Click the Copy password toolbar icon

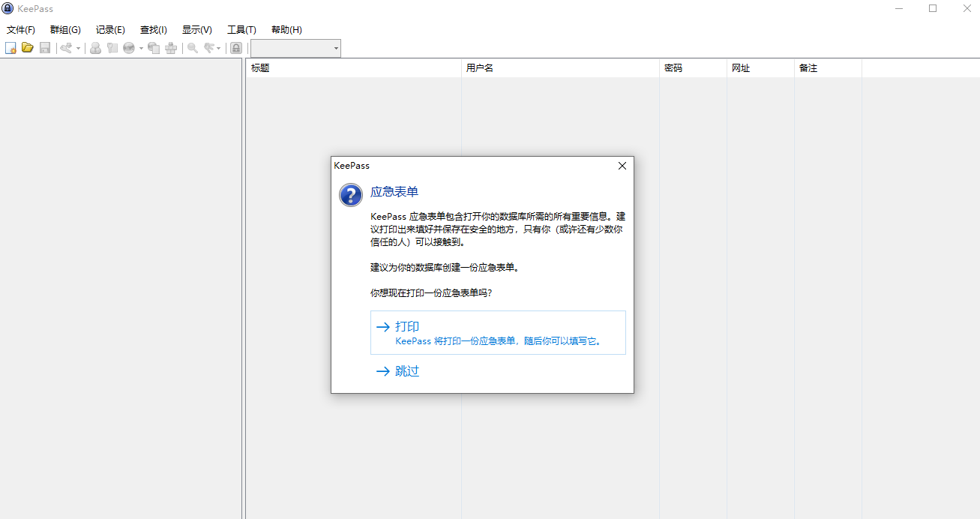click(x=112, y=48)
